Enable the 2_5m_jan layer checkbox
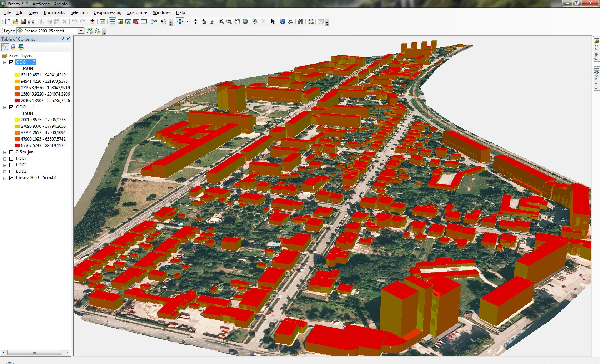 (11, 152)
